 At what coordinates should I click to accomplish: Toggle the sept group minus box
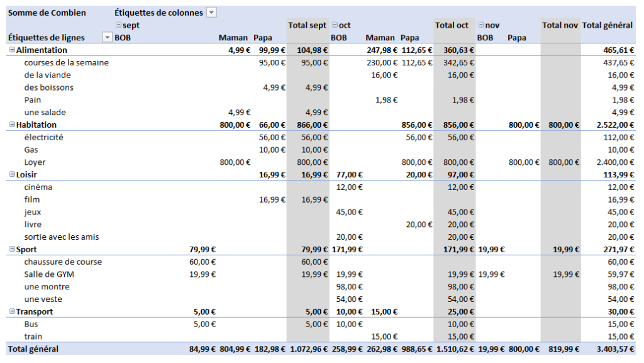coord(119,25)
